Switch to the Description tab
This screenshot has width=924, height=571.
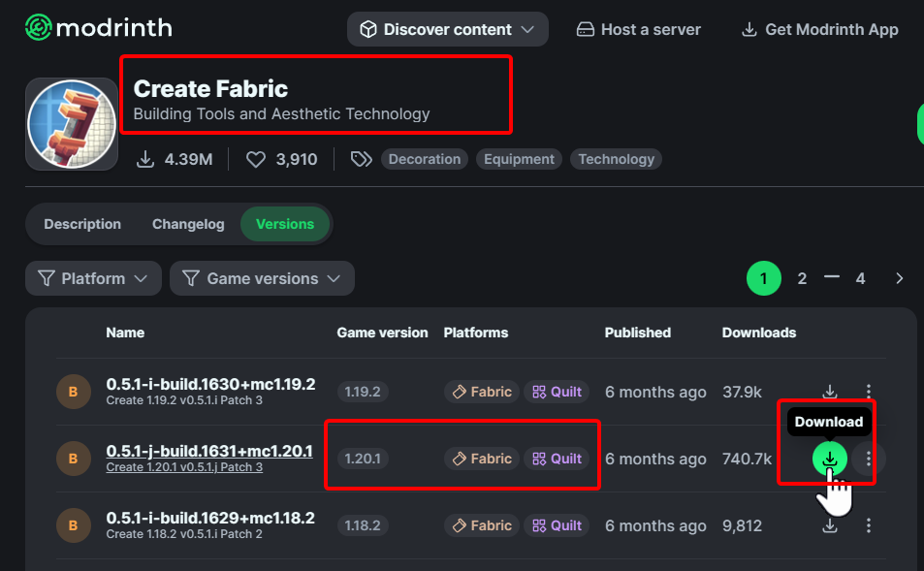point(82,224)
